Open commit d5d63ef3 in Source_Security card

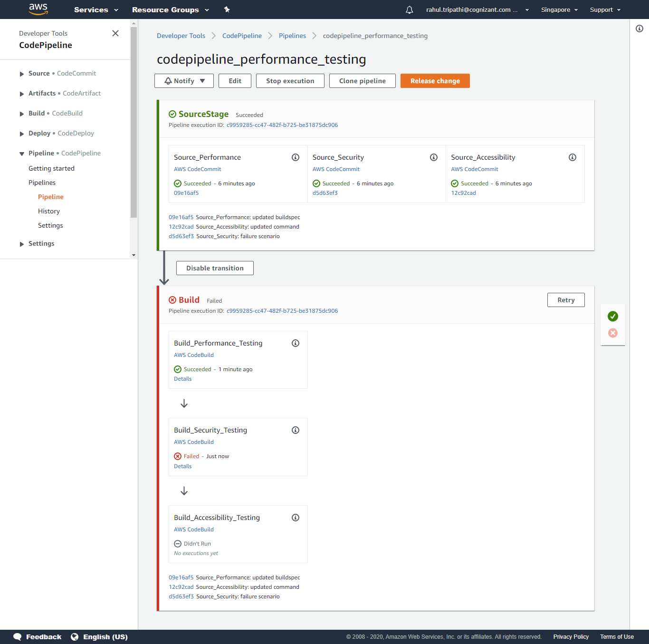coord(325,193)
